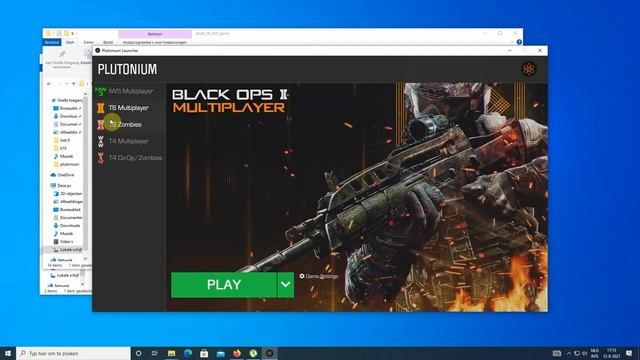
Task: Select T6 Multiplayer game entry
Action: pyautogui.click(x=129, y=108)
